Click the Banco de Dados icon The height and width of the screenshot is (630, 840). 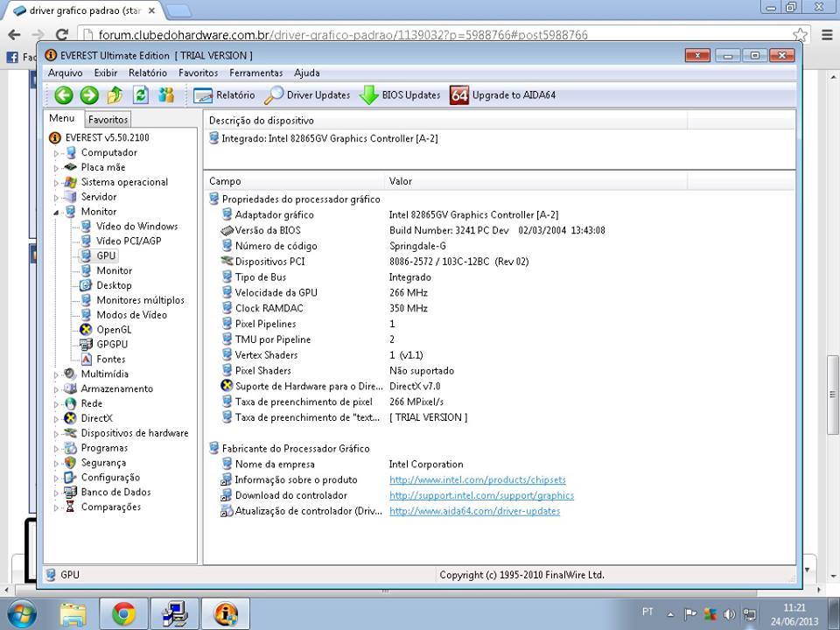click(70, 492)
